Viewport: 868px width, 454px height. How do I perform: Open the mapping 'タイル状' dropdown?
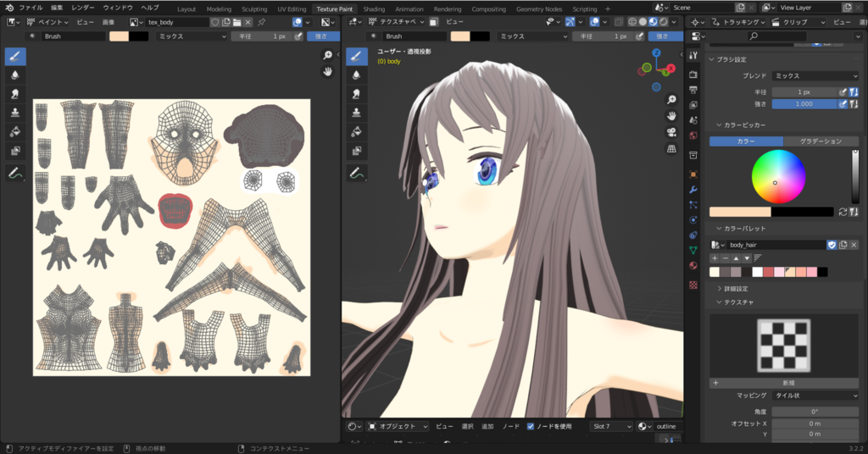815,396
